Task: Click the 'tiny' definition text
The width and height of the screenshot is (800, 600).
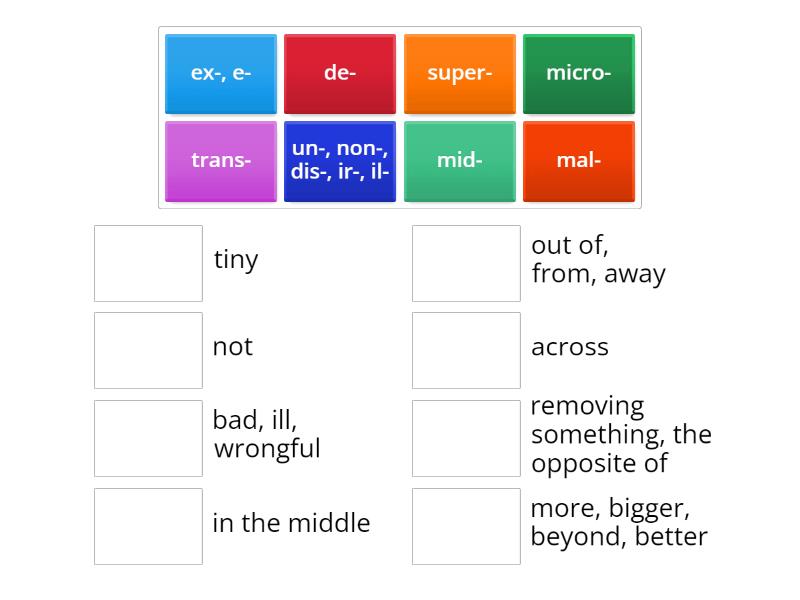Action: (237, 260)
